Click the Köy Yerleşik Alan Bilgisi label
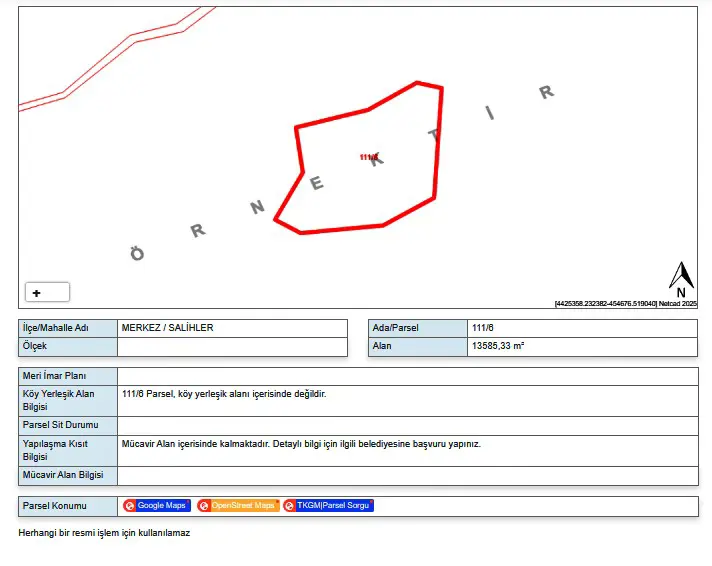Image resolution: width=712 pixels, height=566 pixels. coord(59,400)
